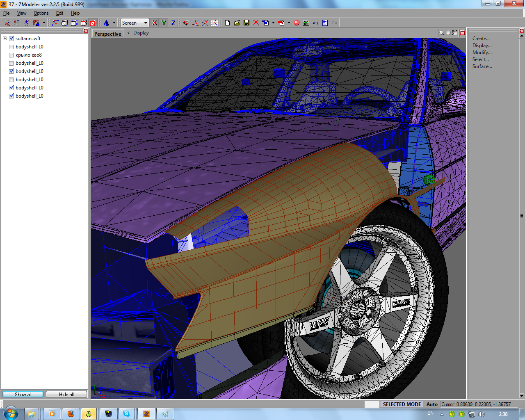Click the New file icon
This screenshot has width=525, height=420.
pyautogui.click(x=227, y=23)
